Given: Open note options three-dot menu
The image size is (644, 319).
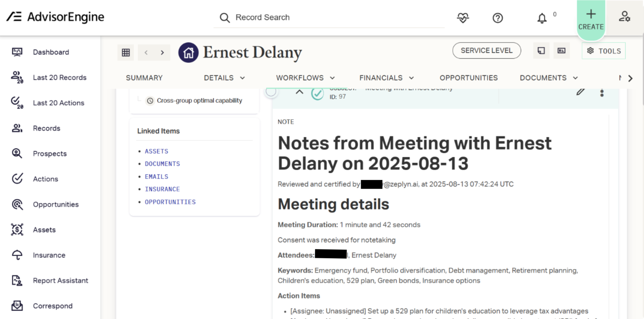Looking at the screenshot, I should (602, 93).
